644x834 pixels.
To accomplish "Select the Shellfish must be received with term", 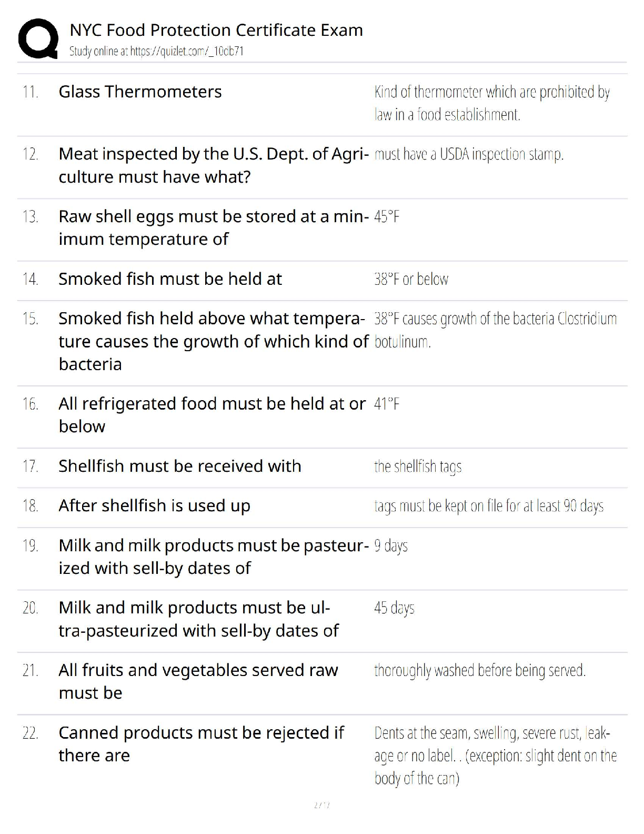I will click(x=180, y=466).
